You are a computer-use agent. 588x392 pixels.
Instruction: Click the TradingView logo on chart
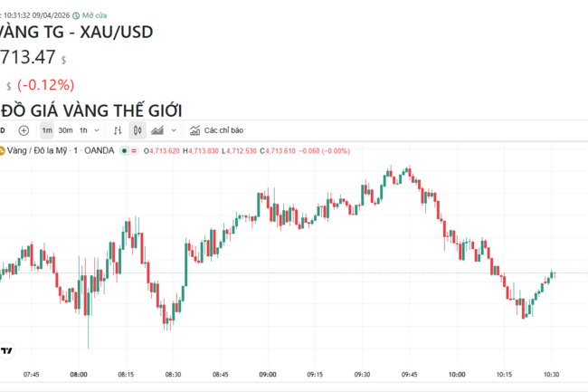pos(6,350)
